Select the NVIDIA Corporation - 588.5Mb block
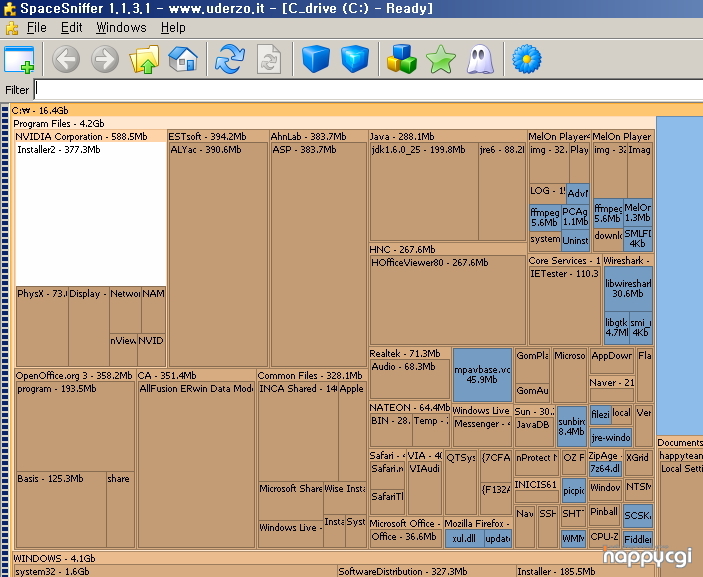Viewport: 703px width, 577px height. point(91,136)
